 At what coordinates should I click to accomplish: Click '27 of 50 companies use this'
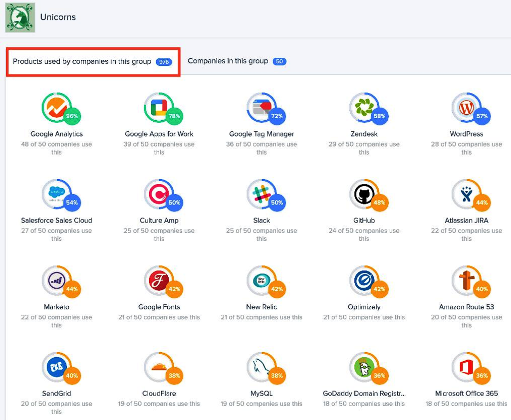(x=57, y=234)
